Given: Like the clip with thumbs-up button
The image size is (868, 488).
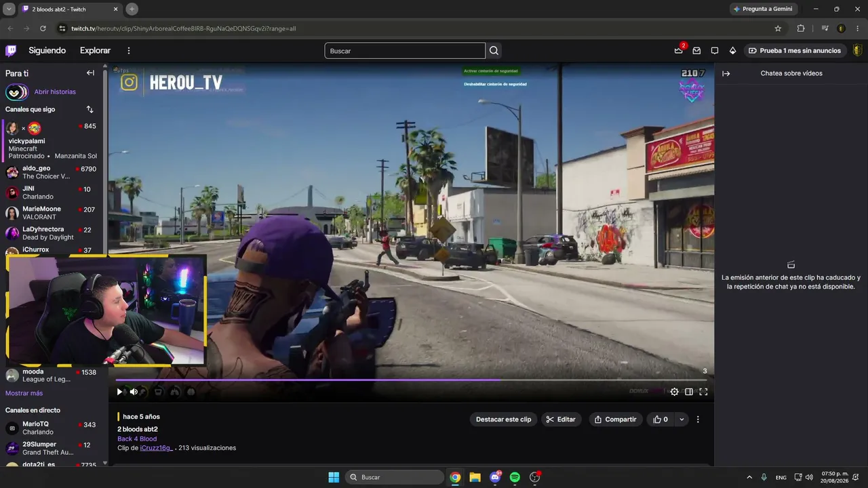Looking at the screenshot, I should pos(660,420).
